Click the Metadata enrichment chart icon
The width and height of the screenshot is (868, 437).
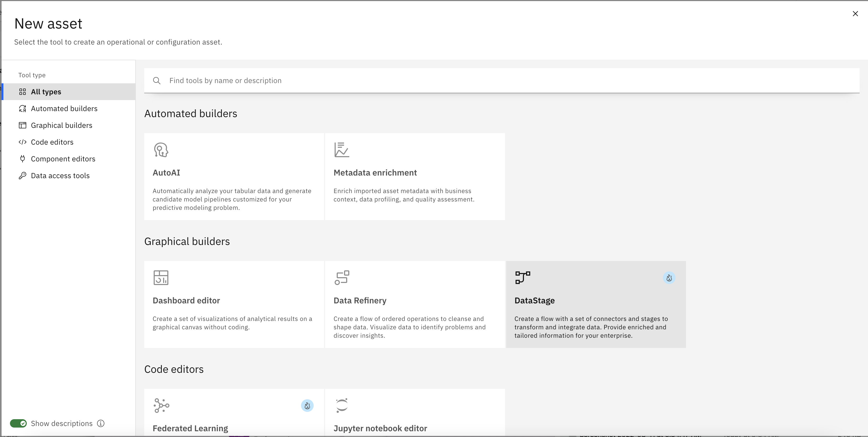tap(342, 150)
